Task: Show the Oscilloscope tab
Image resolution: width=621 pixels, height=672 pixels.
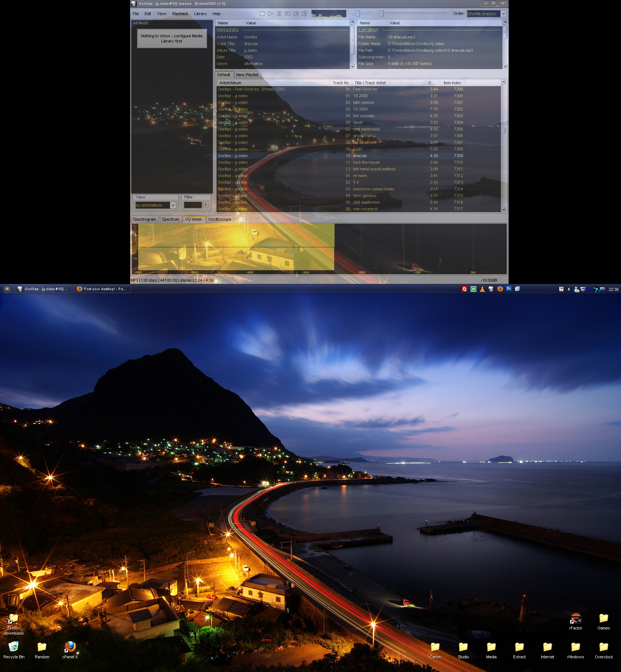Action: (x=220, y=219)
